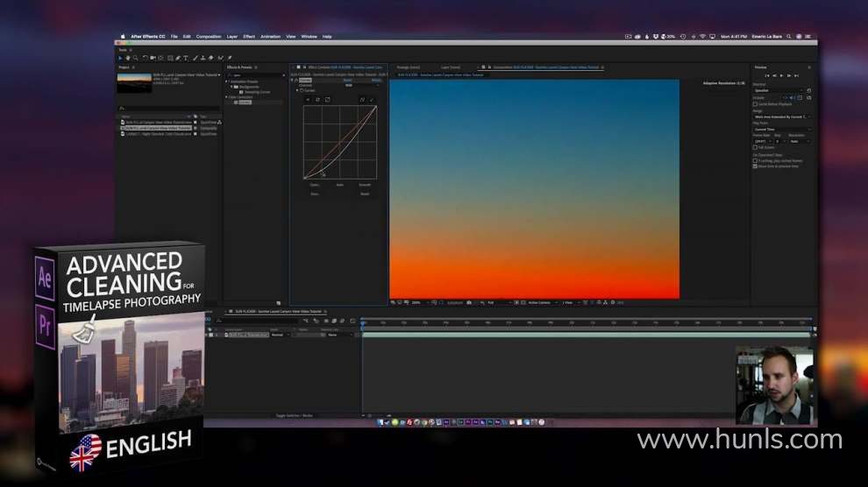
Task: Select the Rotation tool
Action: click(x=145, y=58)
